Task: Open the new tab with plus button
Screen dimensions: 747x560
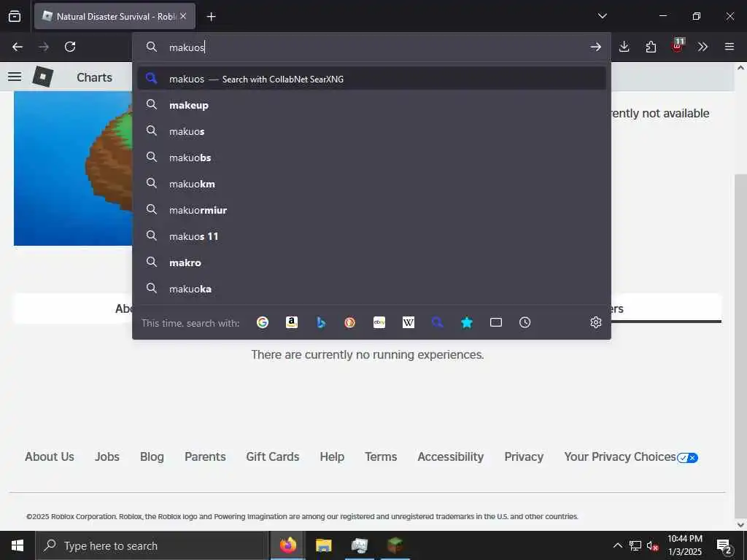Action: tap(211, 17)
